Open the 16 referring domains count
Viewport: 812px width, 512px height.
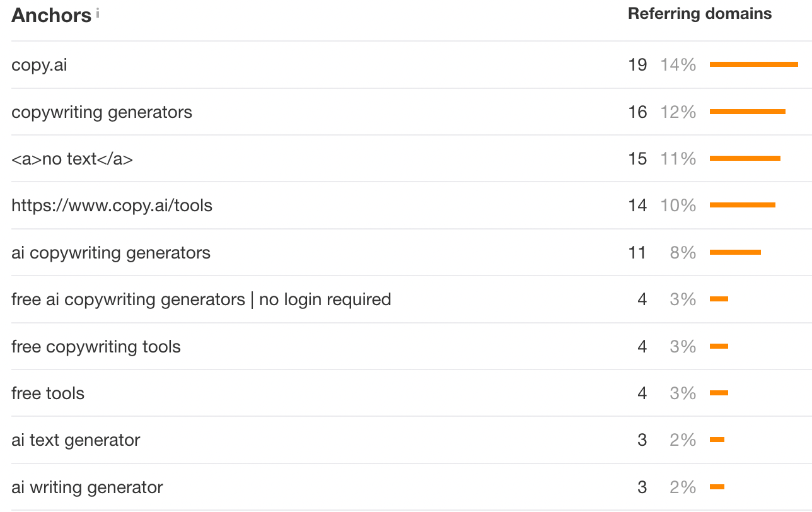point(637,112)
